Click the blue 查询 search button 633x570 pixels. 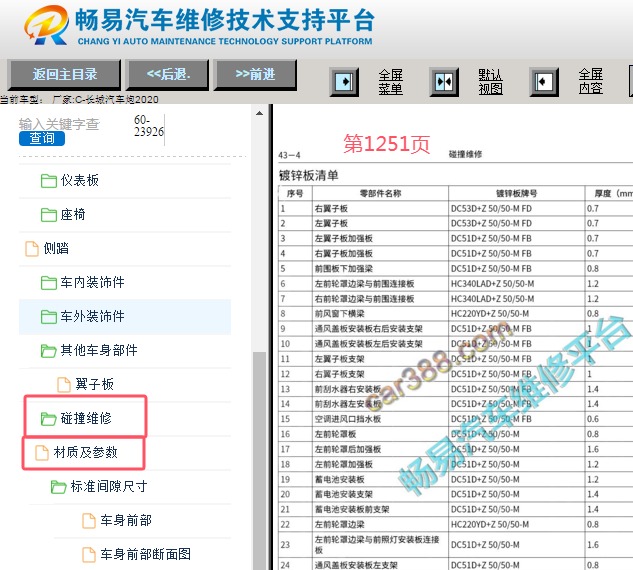tap(42, 138)
